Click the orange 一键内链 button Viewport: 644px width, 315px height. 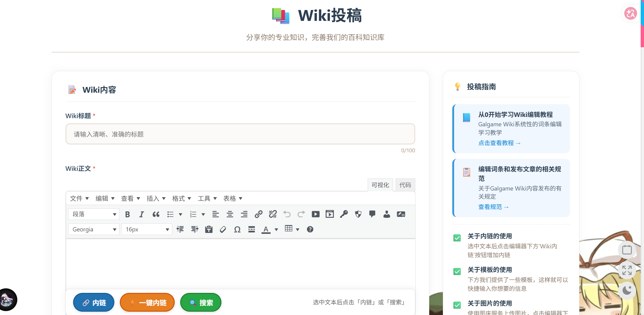[x=147, y=303]
